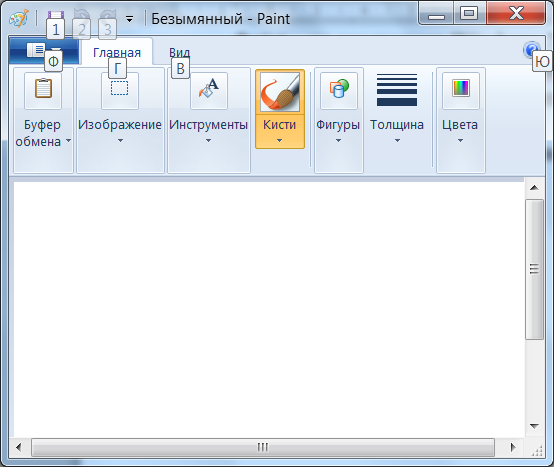The height and width of the screenshot is (467, 554).
Task: Click the Undo icon in quick access toolbar
Action: 82,18
